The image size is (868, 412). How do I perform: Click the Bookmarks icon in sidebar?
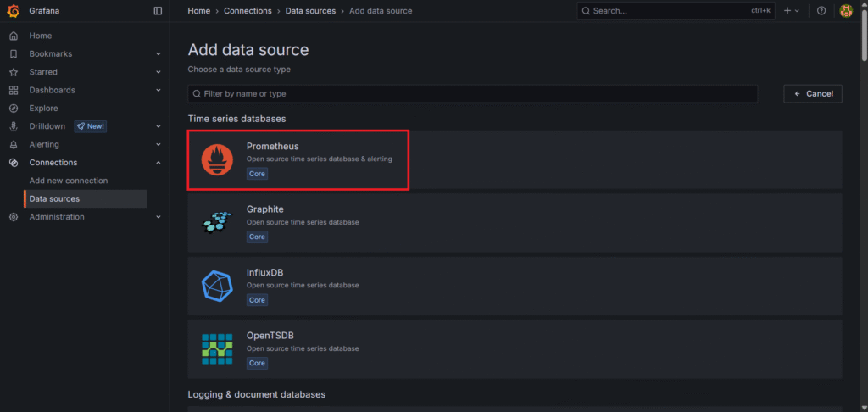pos(14,53)
